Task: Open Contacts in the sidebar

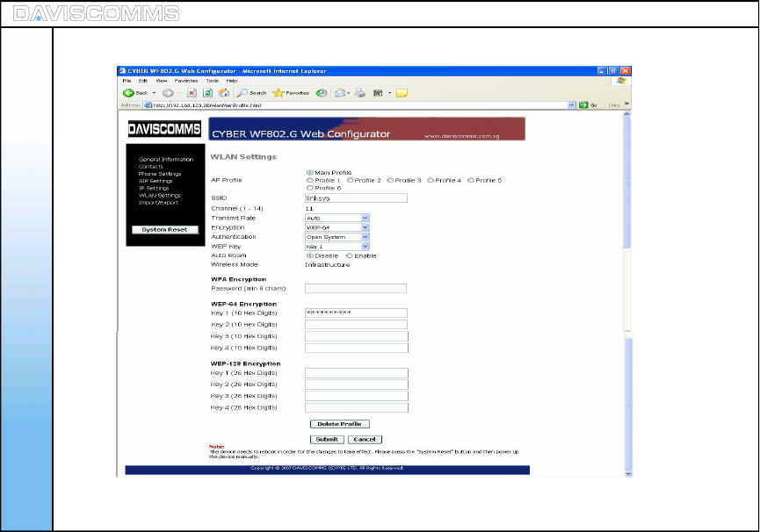Action: click(x=151, y=167)
